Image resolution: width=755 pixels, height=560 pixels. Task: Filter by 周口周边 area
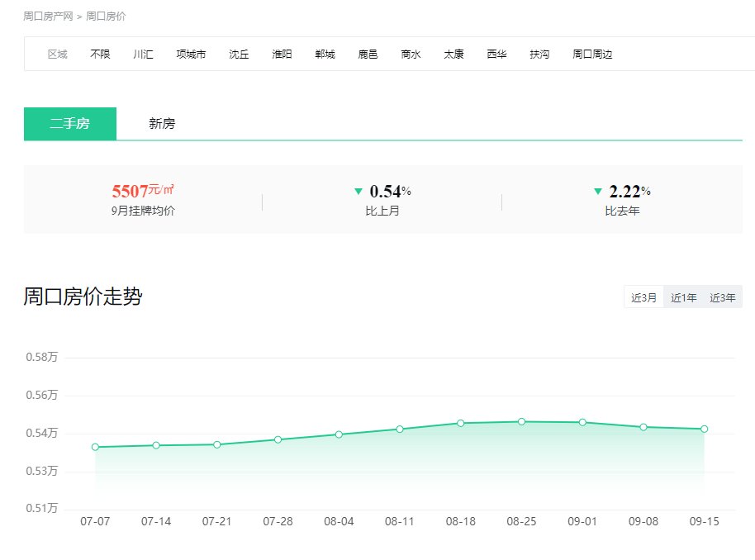[592, 54]
